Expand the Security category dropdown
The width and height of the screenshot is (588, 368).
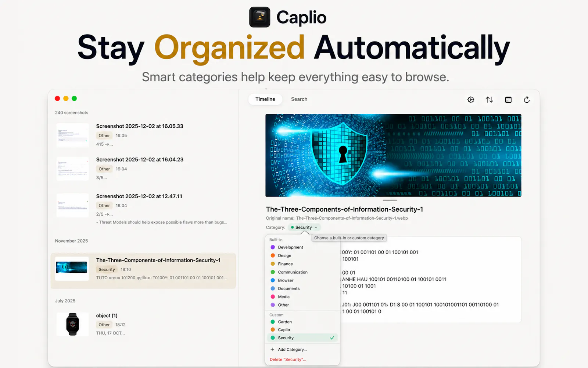point(304,227)
